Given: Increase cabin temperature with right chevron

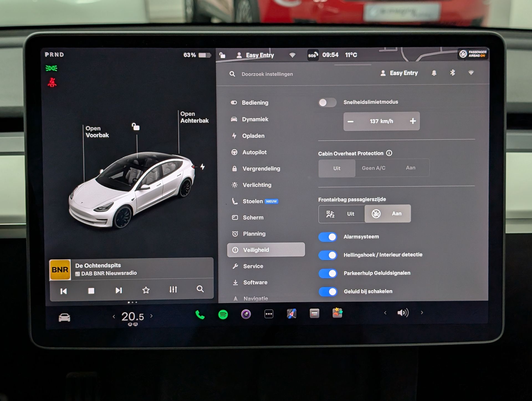Looking at the screenshot, I should coord(152,316).
